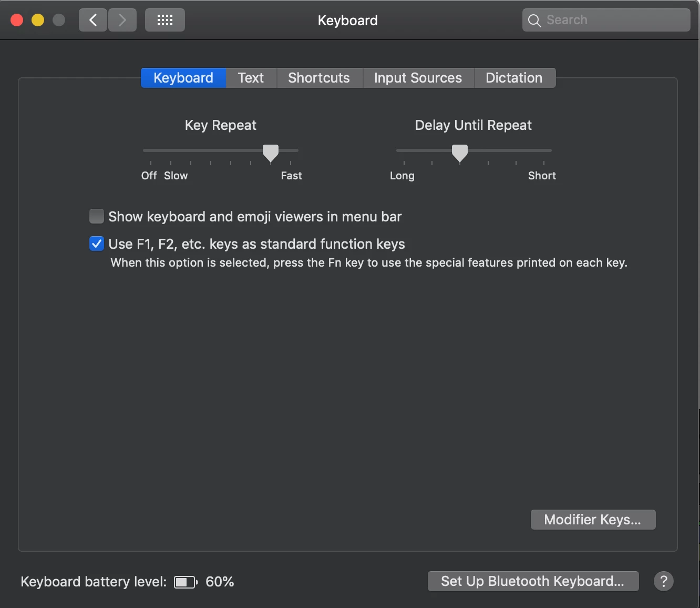This screenshot has width=700, height=608.
Task: Open the Dictation tab
Action: tap(514, 78)
